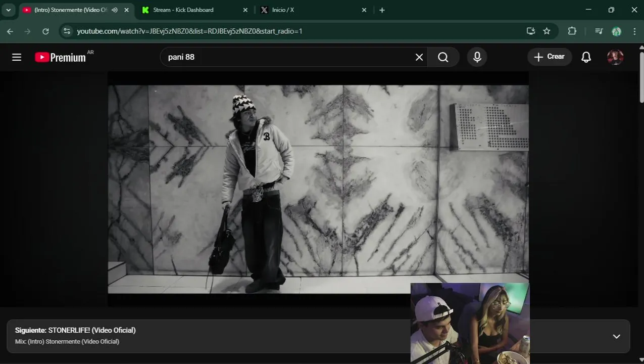Close the Stonermente YouTube tab
This screenshot has width=644, height=364.
tap(126, 10)
